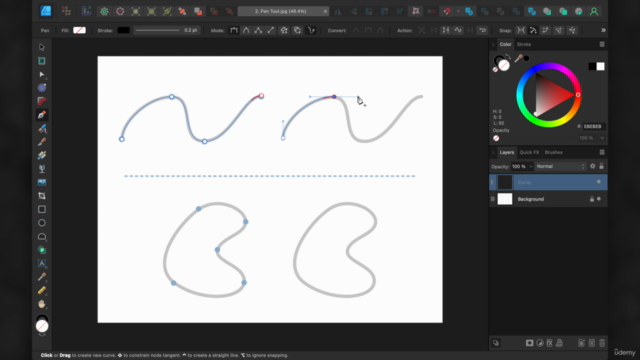This screenshot has width=640, height=360.
Task: Open the Color panel options menu
Action: [602, 44]
